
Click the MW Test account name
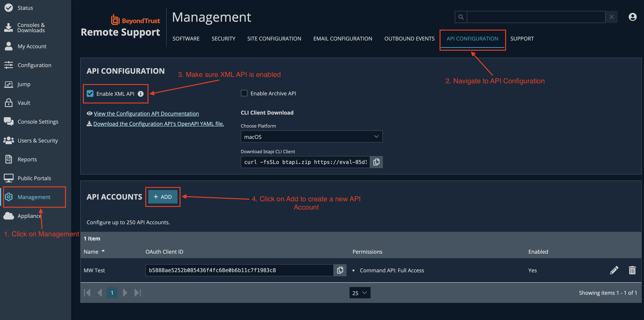coord(94,270)
